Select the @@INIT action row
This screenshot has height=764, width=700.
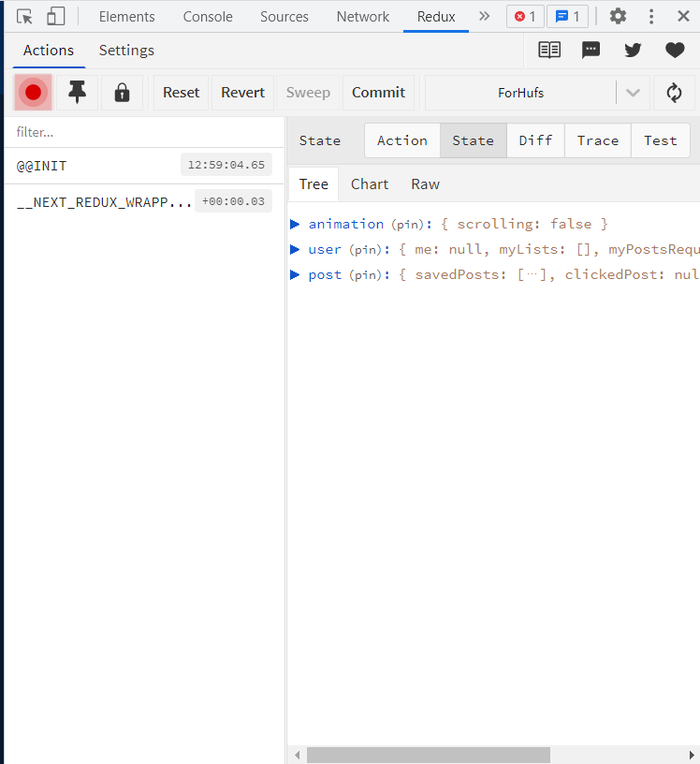pyautogui.click(x=144, y=166)
